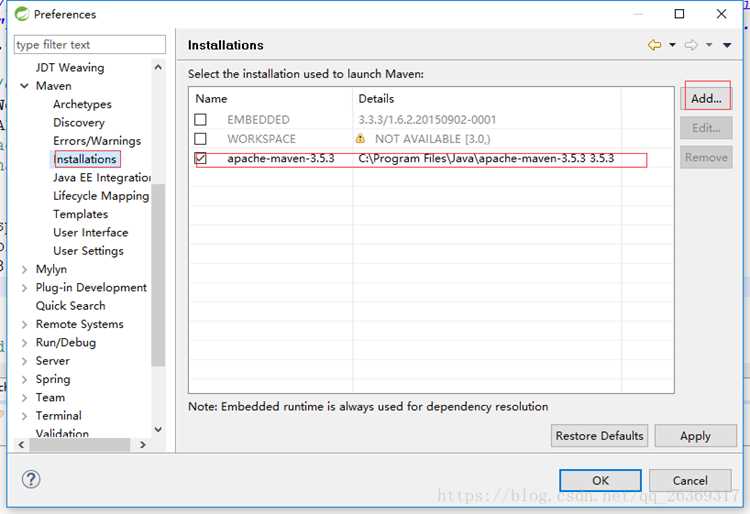Select the Templates preference page
Image resolution: width=750 pixels, height=514 pixels.
[x=80, y=214]
